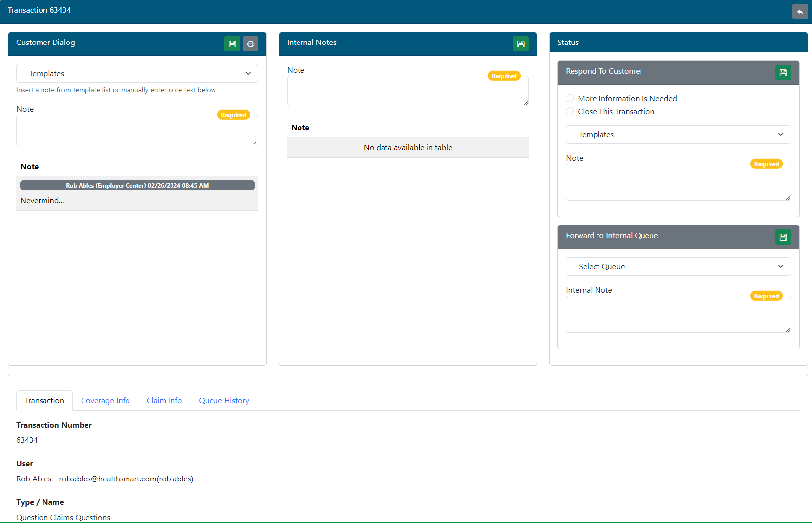
Task: Print the Customer Dialog
Action: coord(251,44)
